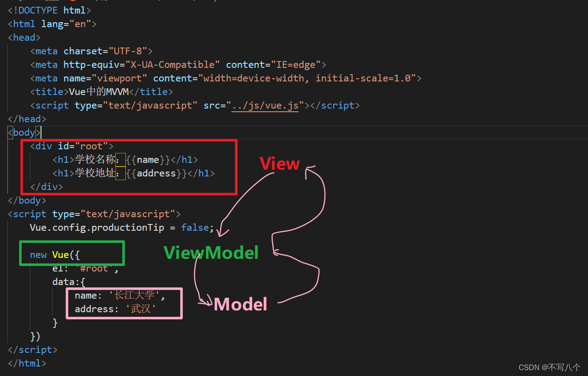Viewport: 588px width, 376px height.
Task: Click the id="root" attribute of the div
Action: [x=83, y=146]
